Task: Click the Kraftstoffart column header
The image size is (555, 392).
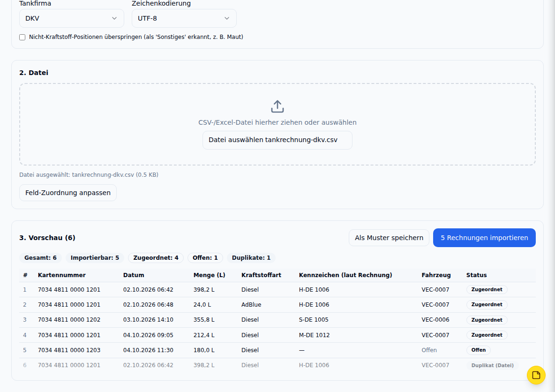Action: [261, 275]
